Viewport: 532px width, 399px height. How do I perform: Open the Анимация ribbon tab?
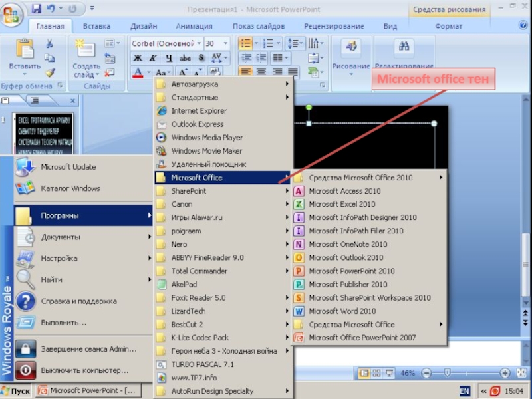click(194, 27)
